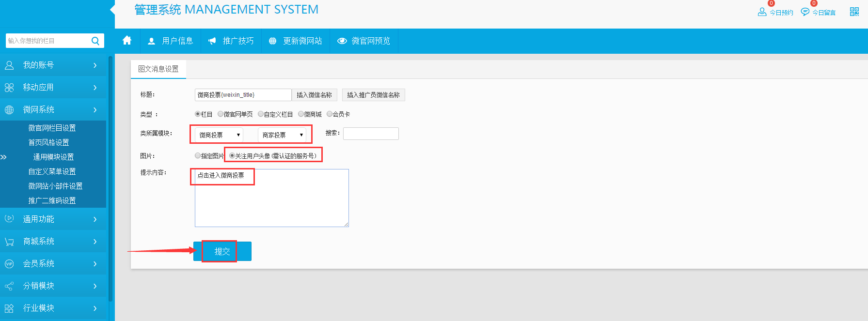
Task: Open 首页风格设置 in the sidebar
Action: click(x=48, y=142)
